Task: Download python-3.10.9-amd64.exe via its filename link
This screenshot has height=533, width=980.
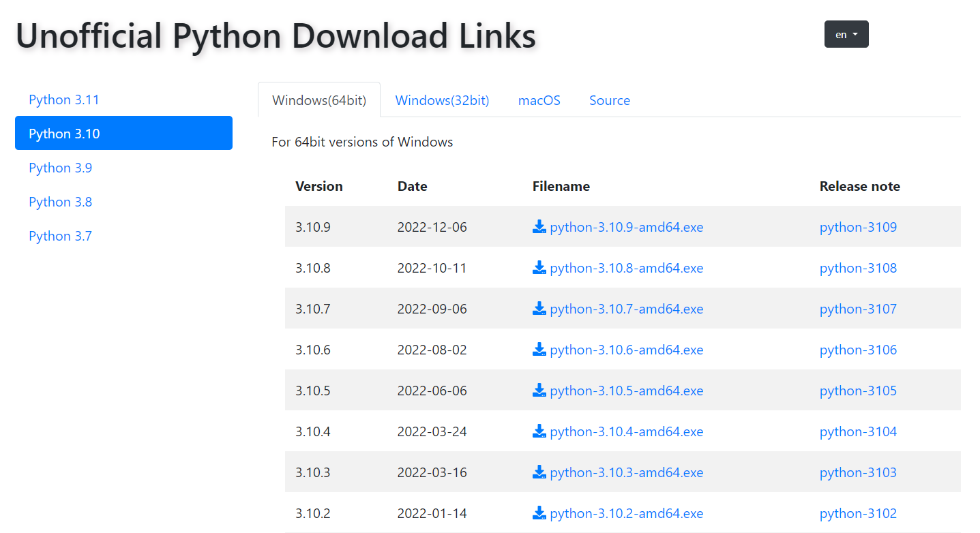Action: [626, 227]
